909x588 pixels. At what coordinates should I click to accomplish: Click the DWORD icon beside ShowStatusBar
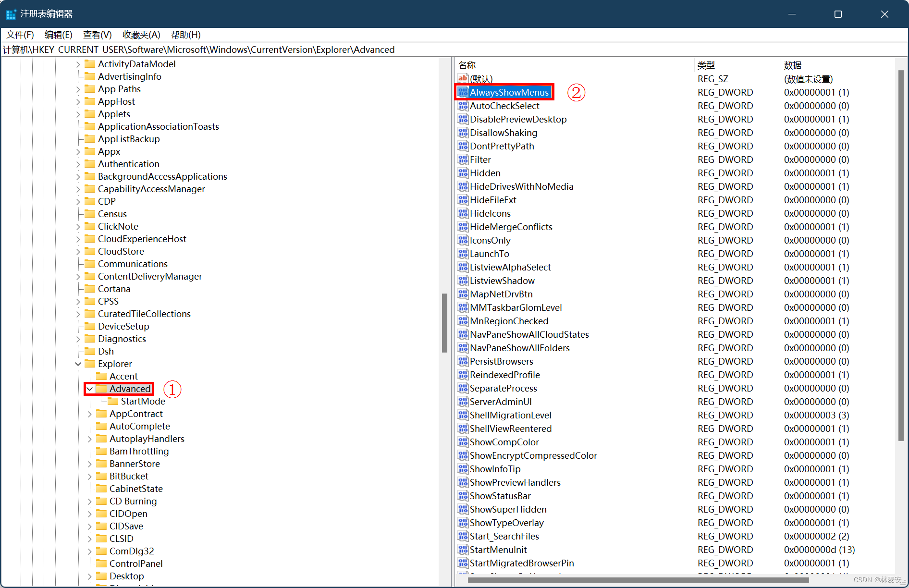[463, 496]
